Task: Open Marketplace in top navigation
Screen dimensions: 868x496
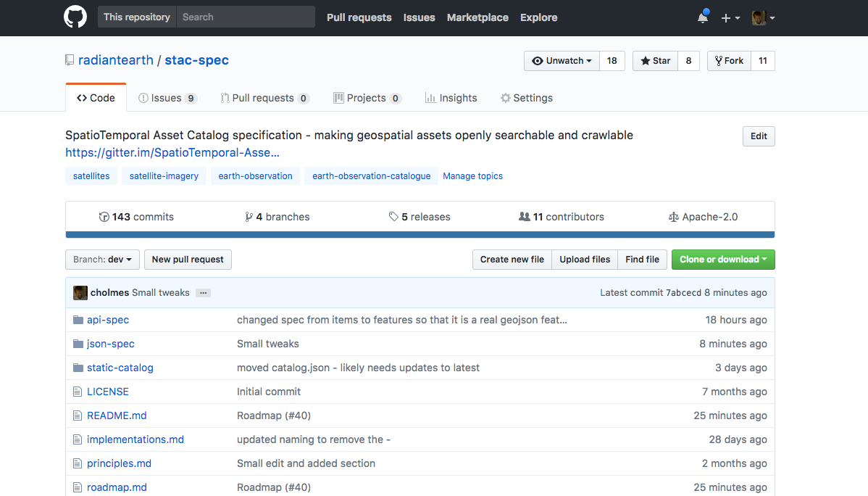Action: coord(477,17)
